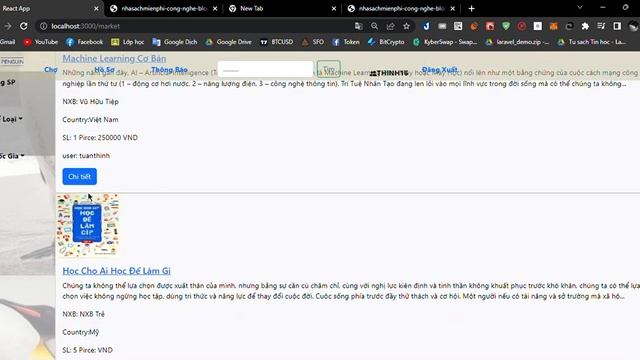Open the BitCrypto bookmark

tap(386, 42)
